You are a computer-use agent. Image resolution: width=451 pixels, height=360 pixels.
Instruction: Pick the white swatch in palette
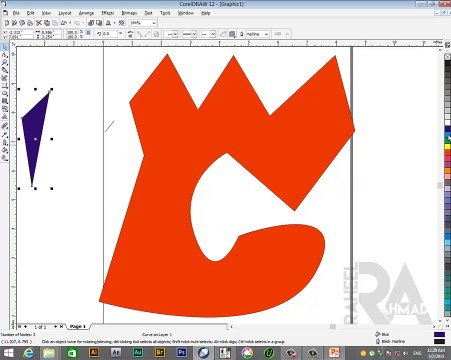447,123
